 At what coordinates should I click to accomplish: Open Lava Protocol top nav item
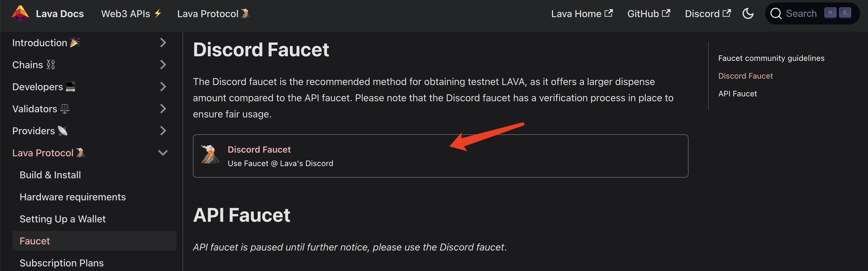[214, 13]
